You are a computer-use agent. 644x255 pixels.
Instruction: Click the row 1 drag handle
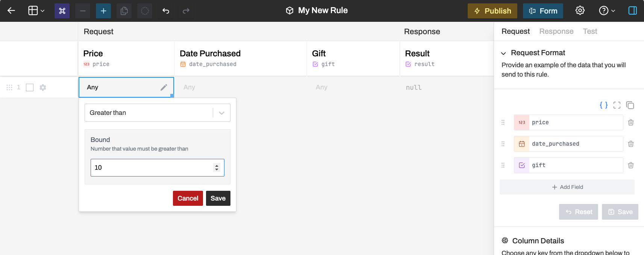tap(9, 88)
